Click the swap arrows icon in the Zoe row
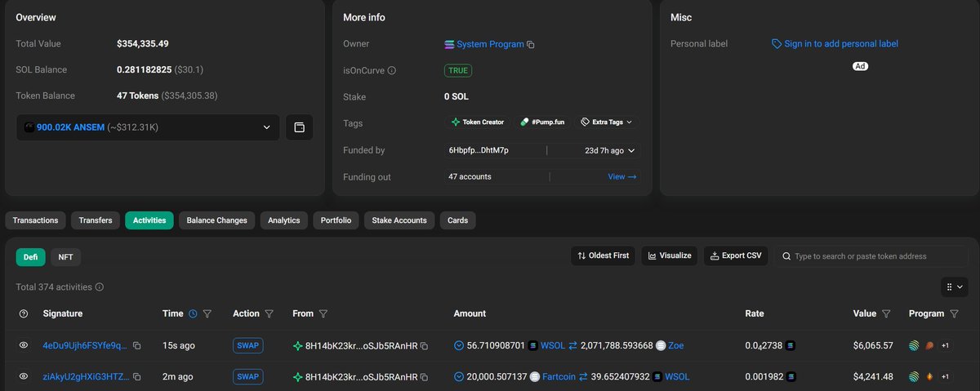Image resolution: width=980 pixels, height=391 pixels. 573,345
